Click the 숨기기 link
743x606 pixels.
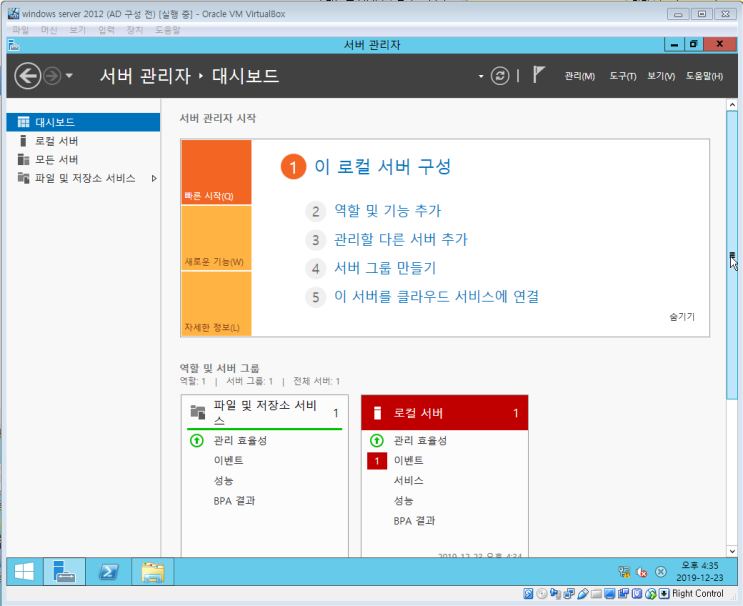pyautogui.click(x=682, y=317)
